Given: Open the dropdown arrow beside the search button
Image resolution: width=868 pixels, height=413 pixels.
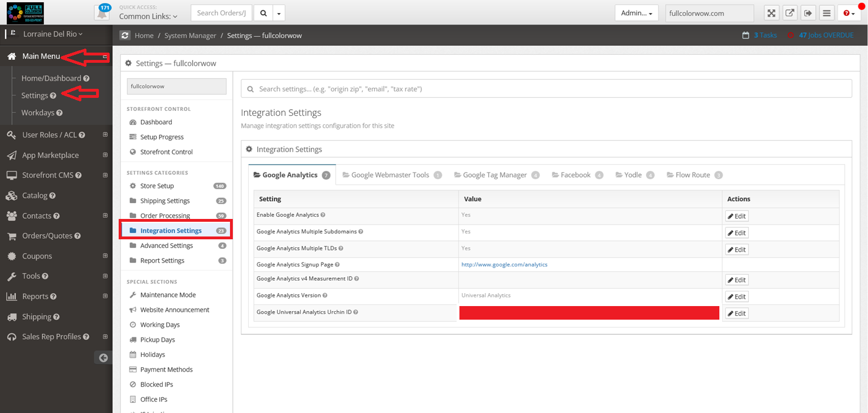Looking at the screenshot, I should 279,13.
